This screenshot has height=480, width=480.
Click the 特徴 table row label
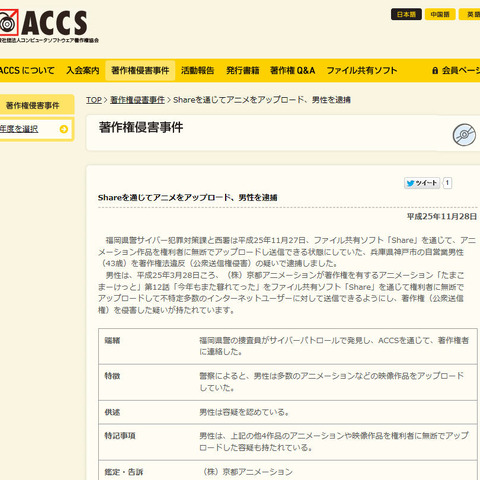(x=112, y=376)
